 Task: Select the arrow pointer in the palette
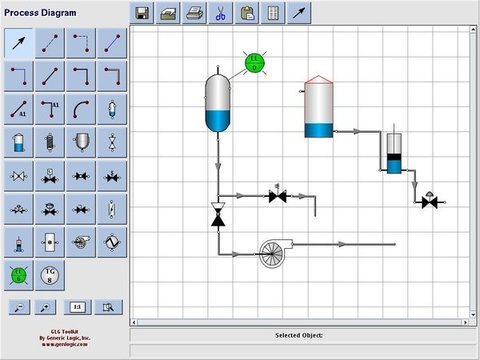tap(19, 43)
